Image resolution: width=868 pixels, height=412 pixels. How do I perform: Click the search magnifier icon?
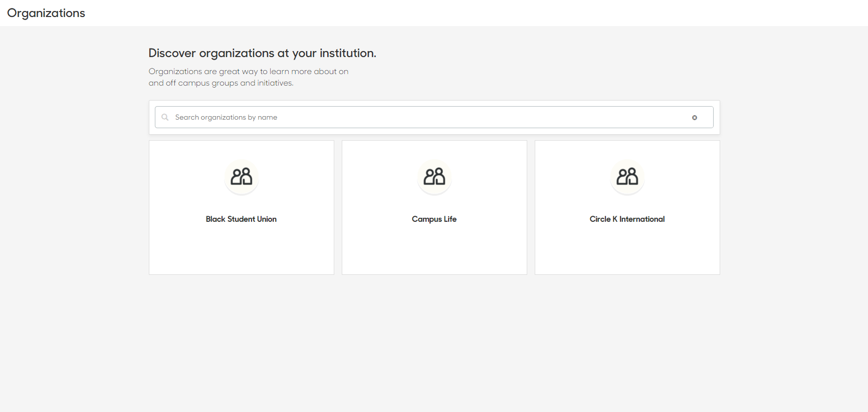click(x=165, y=117)
